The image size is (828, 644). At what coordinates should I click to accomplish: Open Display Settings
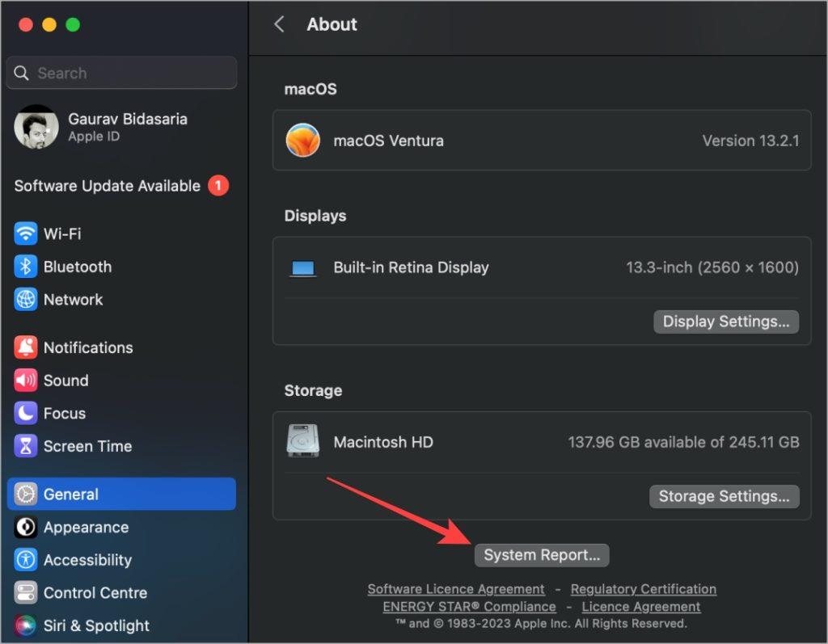click(726, 322)
